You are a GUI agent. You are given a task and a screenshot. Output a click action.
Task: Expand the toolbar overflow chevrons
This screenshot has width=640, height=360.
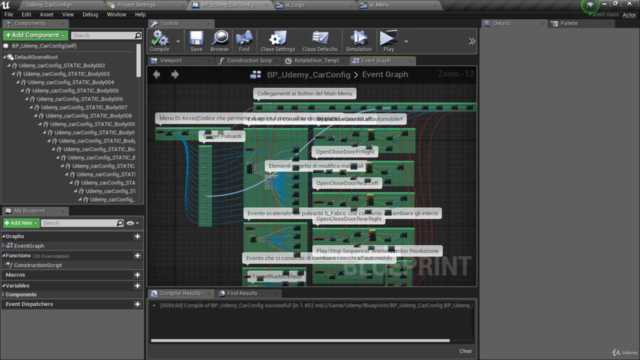point(472,41)
